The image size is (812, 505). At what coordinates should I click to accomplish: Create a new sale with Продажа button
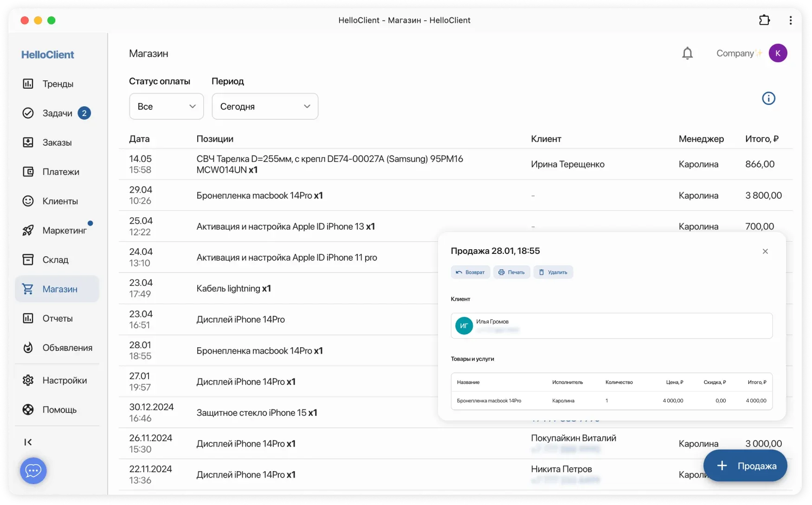(745, 466)
